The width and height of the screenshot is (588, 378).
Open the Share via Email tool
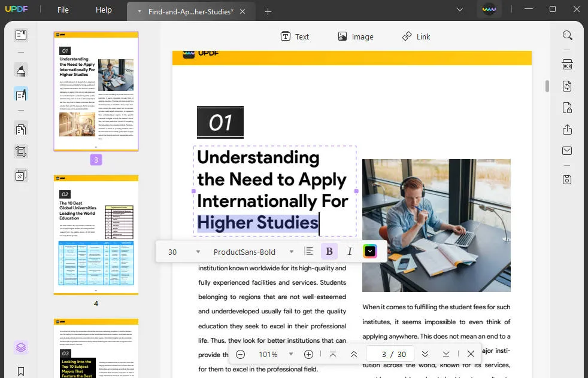(x=567, y=150)
